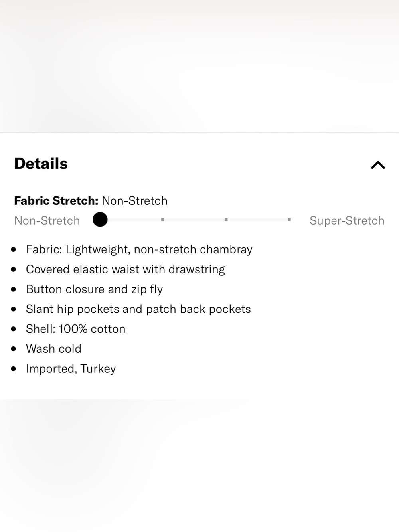This screenshot has width=399, height=532.
Task: Click the bullet dot beside Fabric line
Action: 14,249
